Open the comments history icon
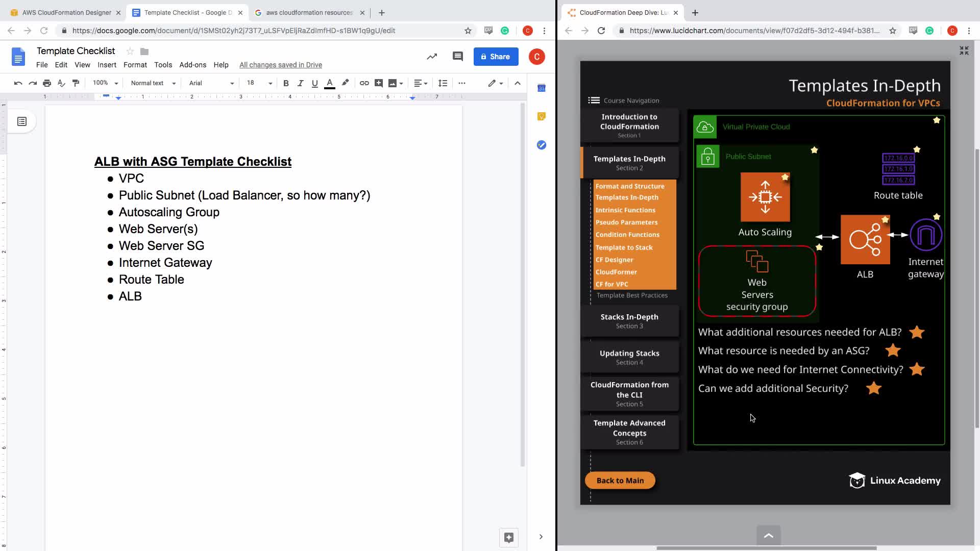This screenshot has width=980, height=551. coord(457,57)
